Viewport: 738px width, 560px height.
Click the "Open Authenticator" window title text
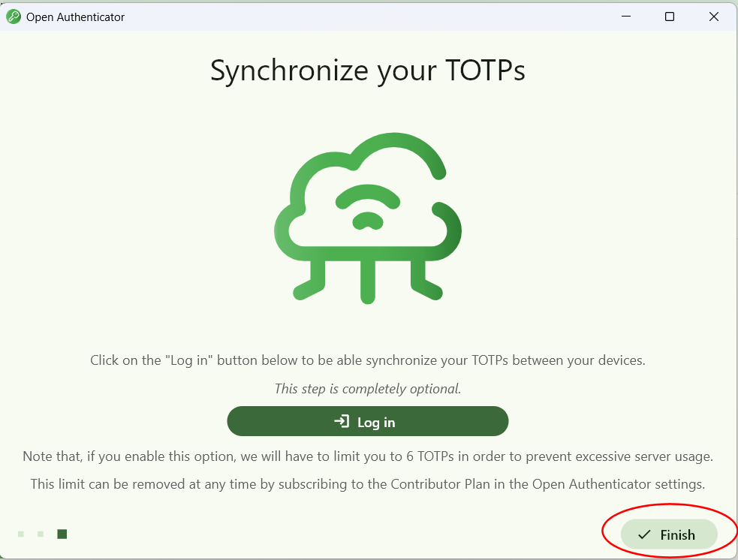[x=75, y=17]
